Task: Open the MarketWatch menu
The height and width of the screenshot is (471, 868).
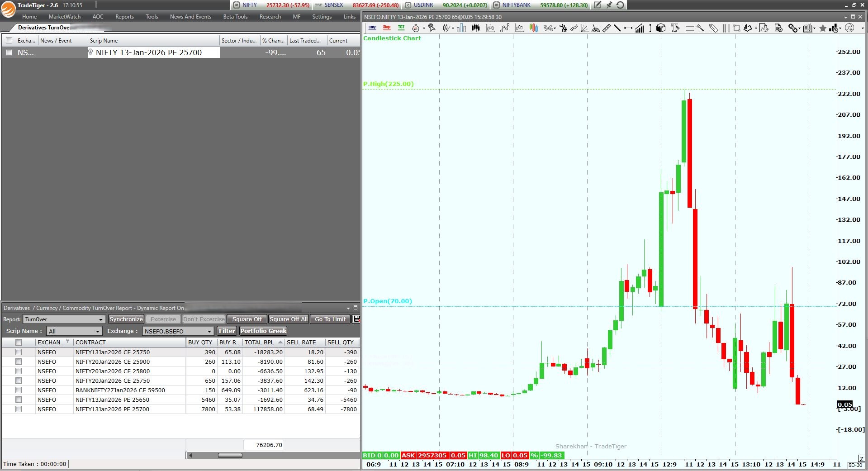Action: pos(64,17)
